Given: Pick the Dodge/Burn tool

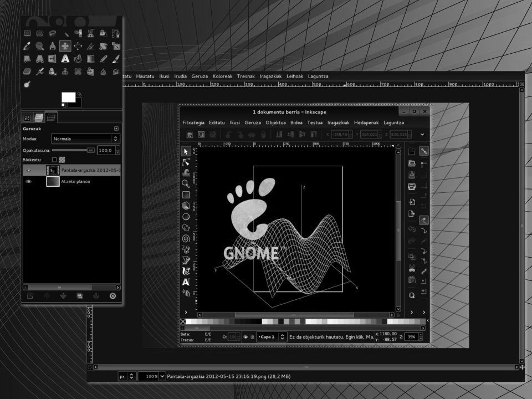Looking at the screenshot, I should click(27, 84).
